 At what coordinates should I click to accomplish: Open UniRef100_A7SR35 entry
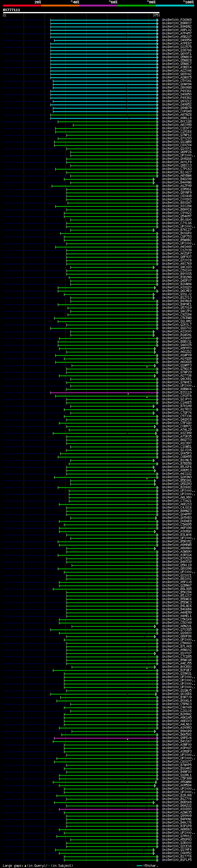click(x=177, y=436)
